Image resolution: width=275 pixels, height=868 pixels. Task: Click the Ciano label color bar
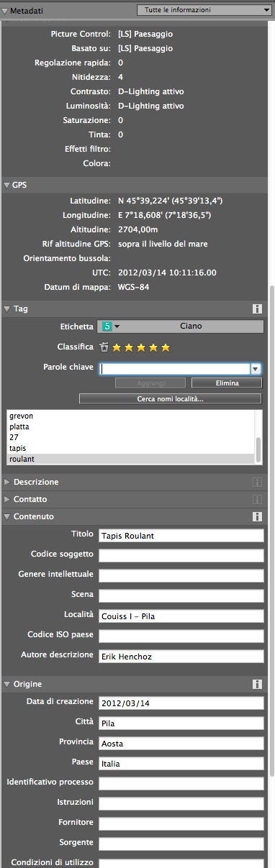191,326
